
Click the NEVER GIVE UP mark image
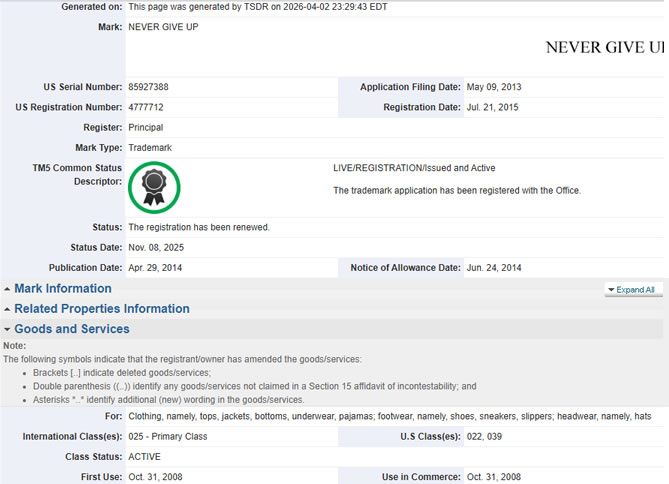click(604, 47)
